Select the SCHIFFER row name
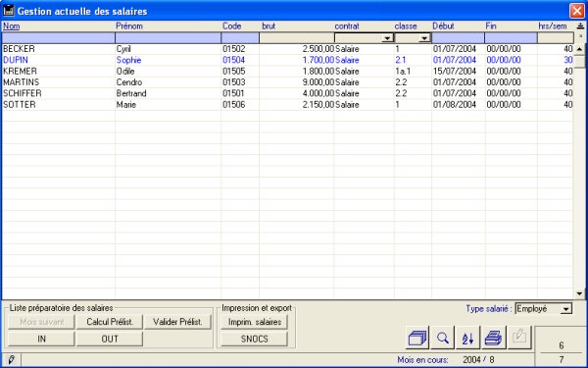This screenshot has width=588, height=368. pos(23,93)
